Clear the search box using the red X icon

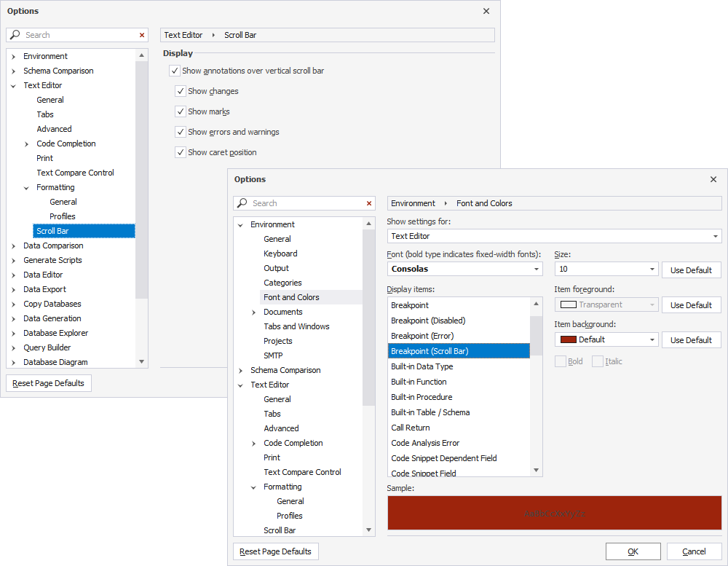tap(368, 203)
